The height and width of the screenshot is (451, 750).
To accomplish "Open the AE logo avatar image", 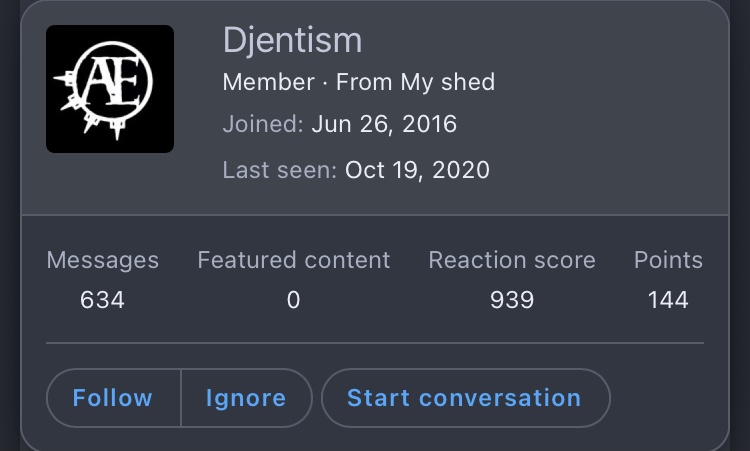I will coord(110,89).
